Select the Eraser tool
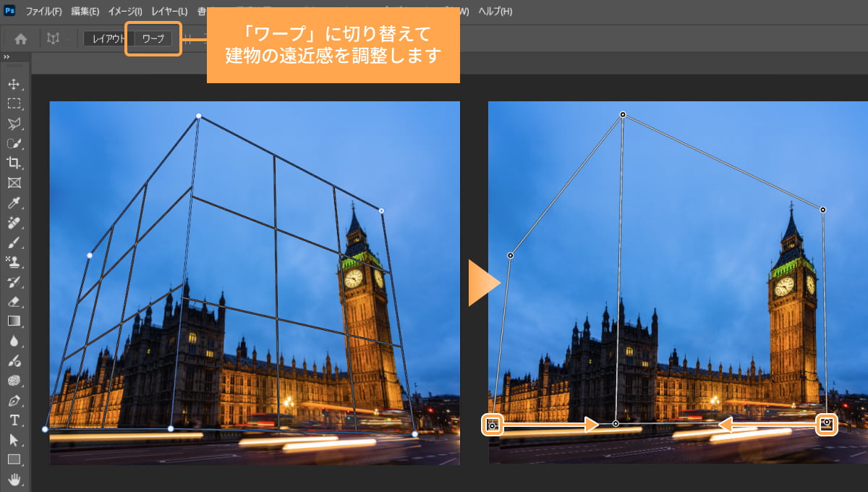Screen dimensions: 868x492 point(13,302)
